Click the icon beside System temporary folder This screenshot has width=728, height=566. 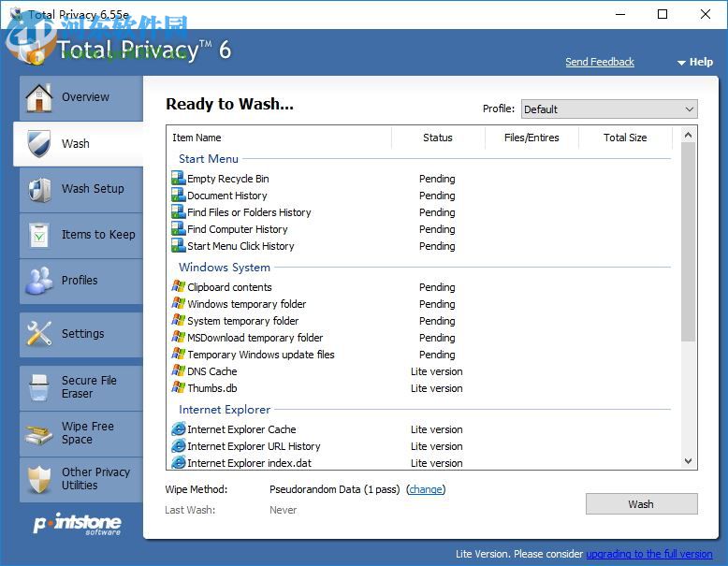tap(179, 320)
